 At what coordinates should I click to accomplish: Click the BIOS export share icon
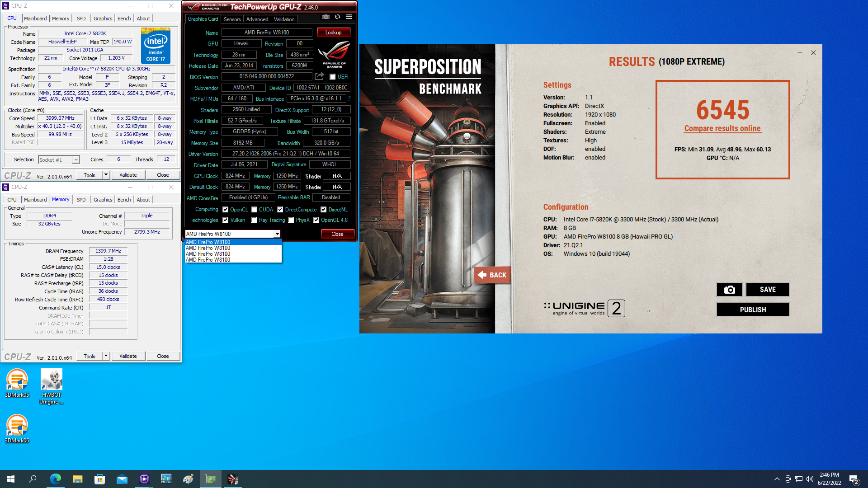tap(320, 76)
